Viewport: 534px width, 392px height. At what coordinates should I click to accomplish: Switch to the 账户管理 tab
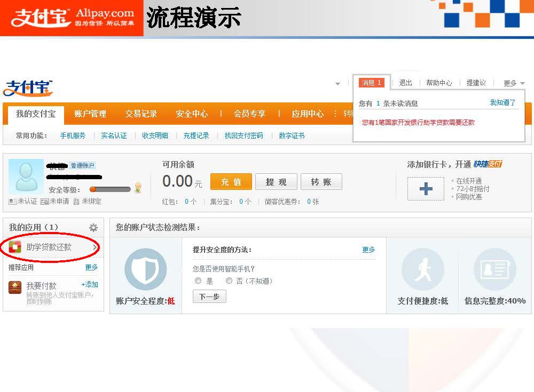[x=90, y=114]
